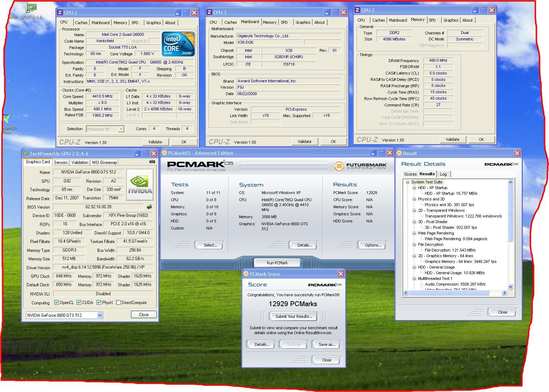Collapse the 2D - Transparent Windows node
549x392 pixels.
coord(414,210)
